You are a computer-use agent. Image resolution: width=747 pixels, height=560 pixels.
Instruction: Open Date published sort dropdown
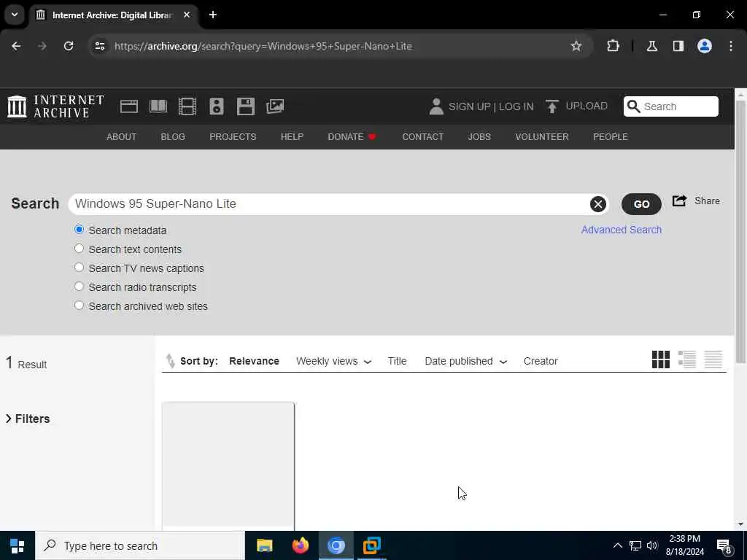click(x=466, y=361)
